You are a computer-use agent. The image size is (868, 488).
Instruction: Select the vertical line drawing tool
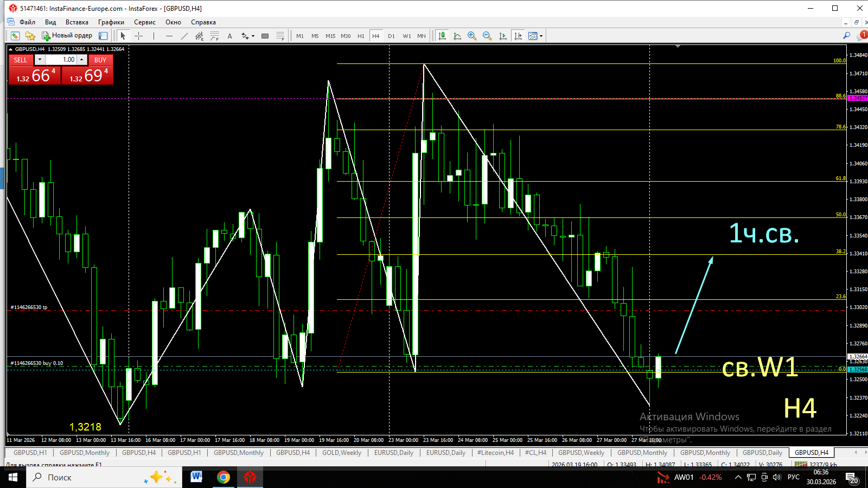pos(154,36)
